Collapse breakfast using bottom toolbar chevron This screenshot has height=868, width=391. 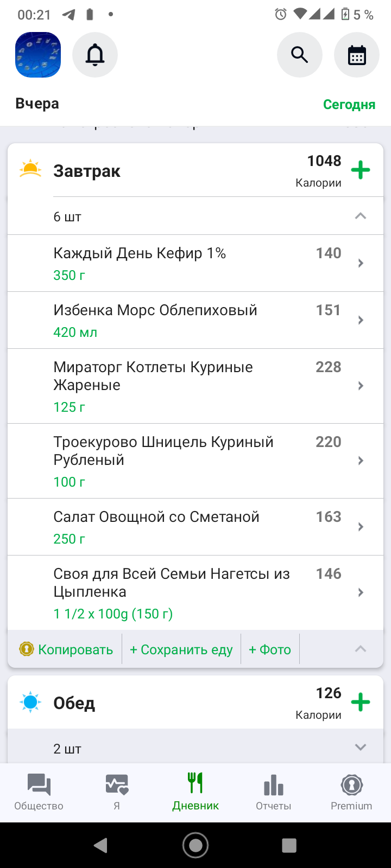click(361, 649)
